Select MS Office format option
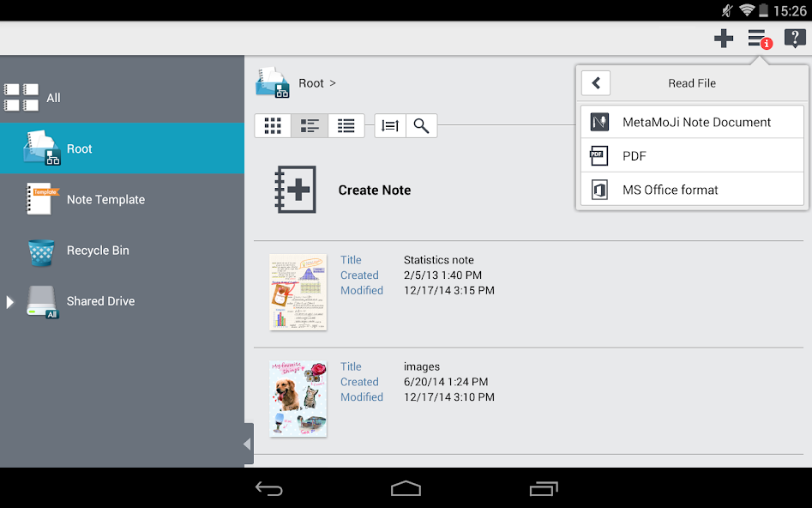 pyautogui.click(x=692, y=190)
